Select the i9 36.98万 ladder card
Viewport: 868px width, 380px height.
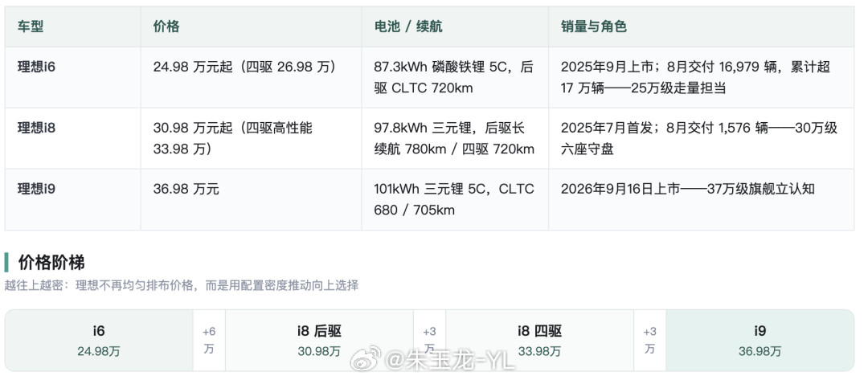(760, 340)
